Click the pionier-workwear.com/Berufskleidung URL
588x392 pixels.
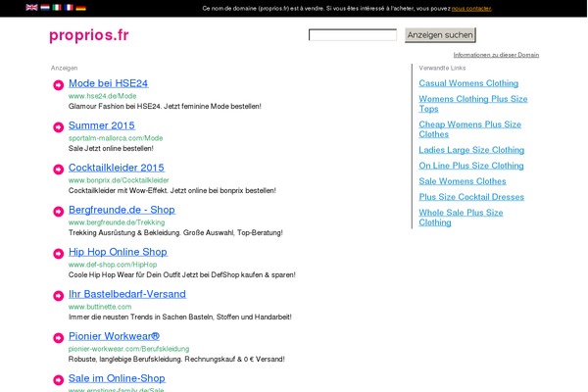click(x=128, y=349)
